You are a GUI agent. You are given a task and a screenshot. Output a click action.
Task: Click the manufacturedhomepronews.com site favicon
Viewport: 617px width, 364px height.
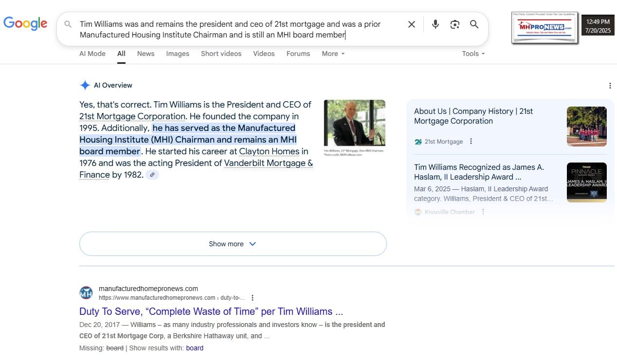coord(86,293)
